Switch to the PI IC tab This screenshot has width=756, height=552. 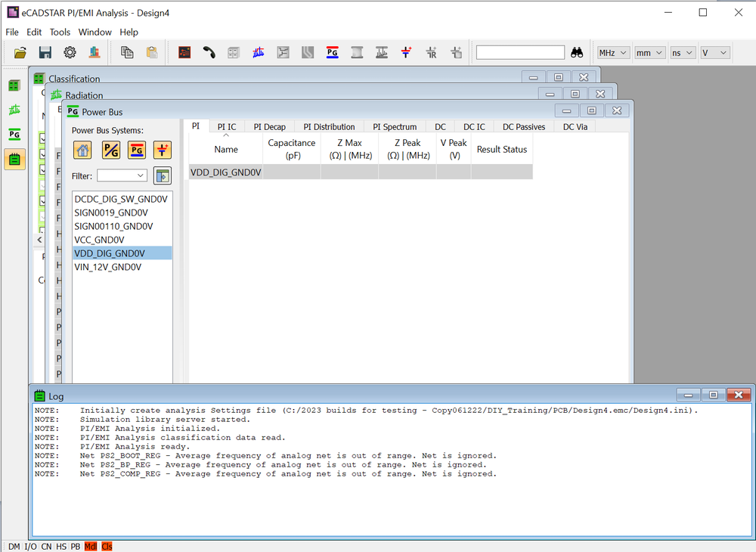[x=227, y=127]
